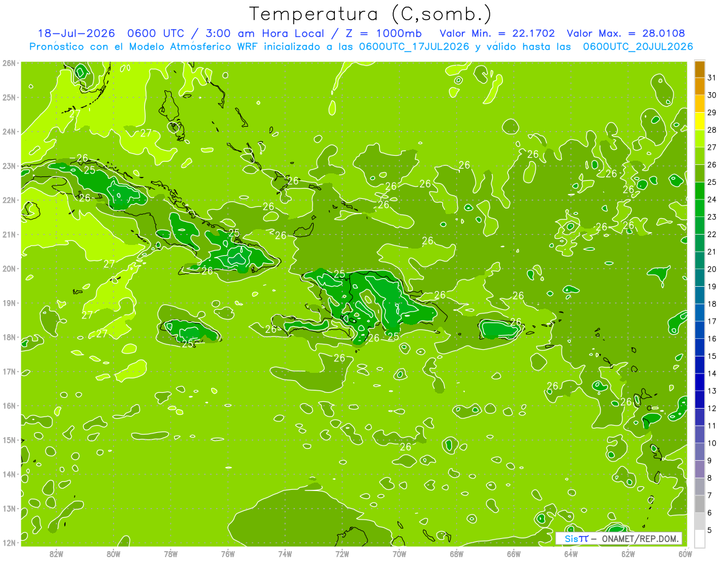
Task: Click the longitude label 72W
Action: click(342, 554)
